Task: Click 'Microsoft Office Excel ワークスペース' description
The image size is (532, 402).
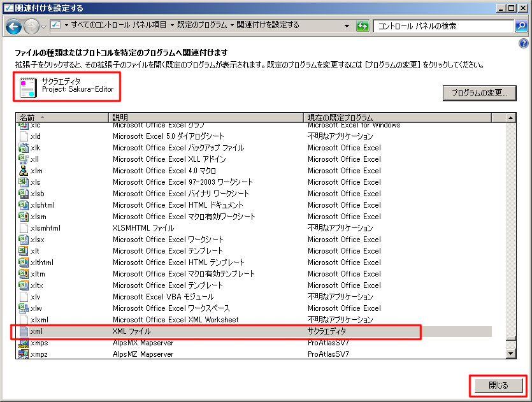Action: click(171, 308)
